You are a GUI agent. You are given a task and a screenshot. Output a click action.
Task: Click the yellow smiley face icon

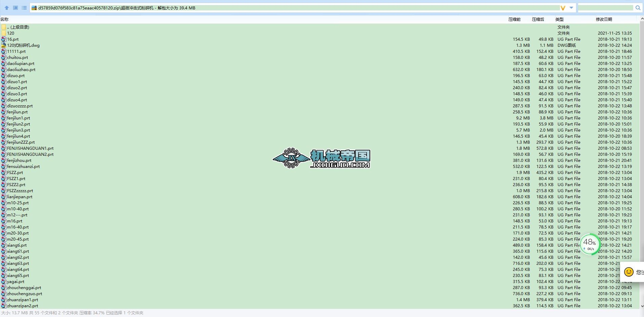pyautogui.click(x=629, y=272)
